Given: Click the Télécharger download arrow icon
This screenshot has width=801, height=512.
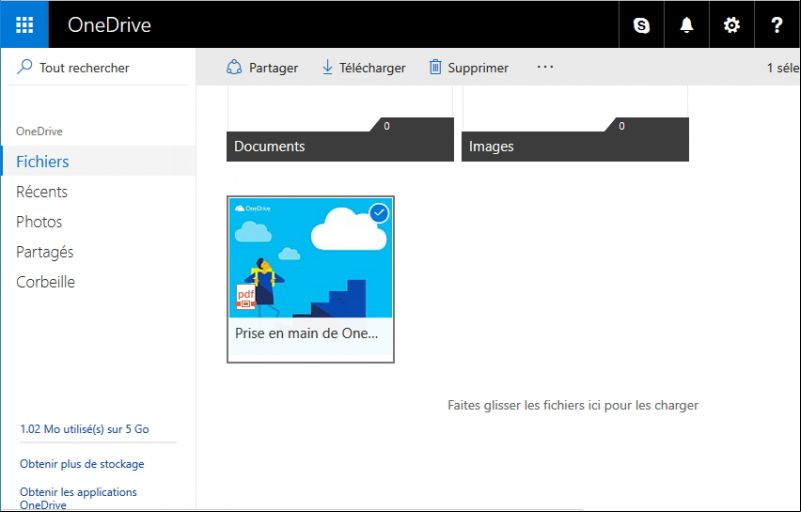Looking at the screenshot, I should point(327,67).
